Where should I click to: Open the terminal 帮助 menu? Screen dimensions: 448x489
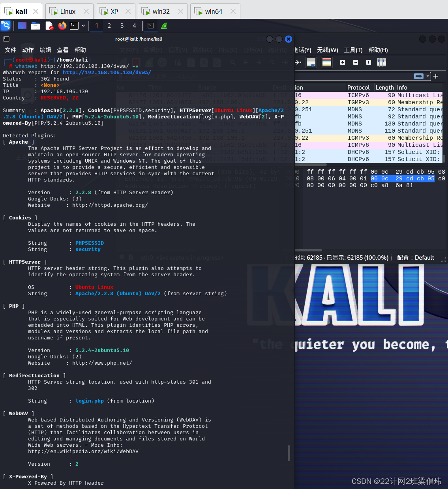(80, 50)
